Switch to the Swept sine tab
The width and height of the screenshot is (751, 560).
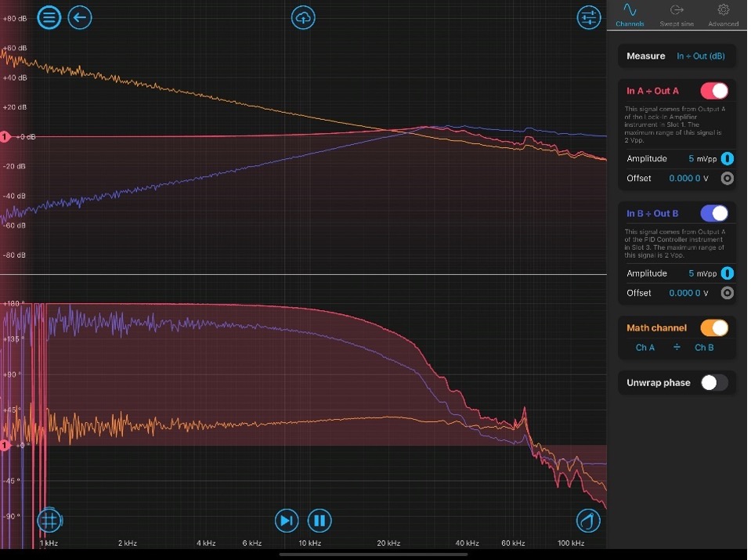(677, 15)
